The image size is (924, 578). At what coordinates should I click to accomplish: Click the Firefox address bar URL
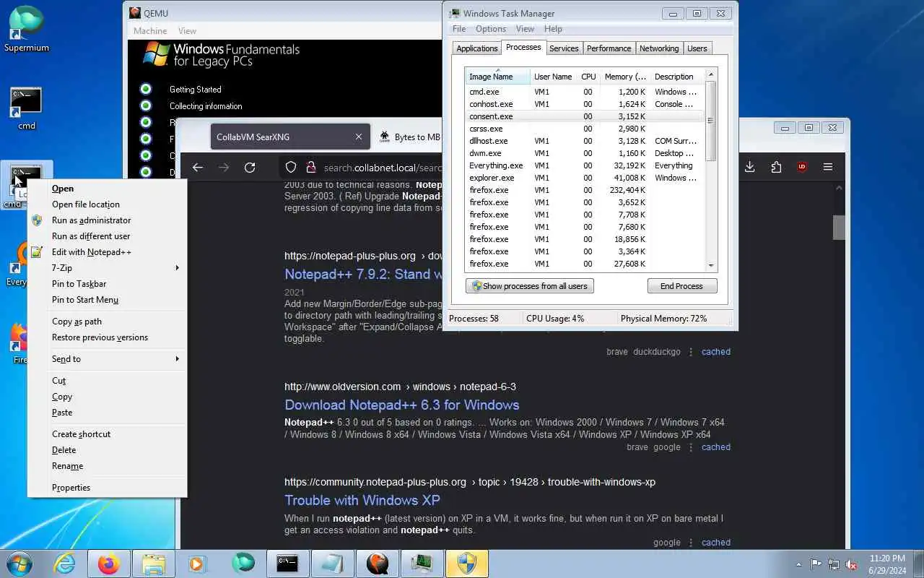383,168
